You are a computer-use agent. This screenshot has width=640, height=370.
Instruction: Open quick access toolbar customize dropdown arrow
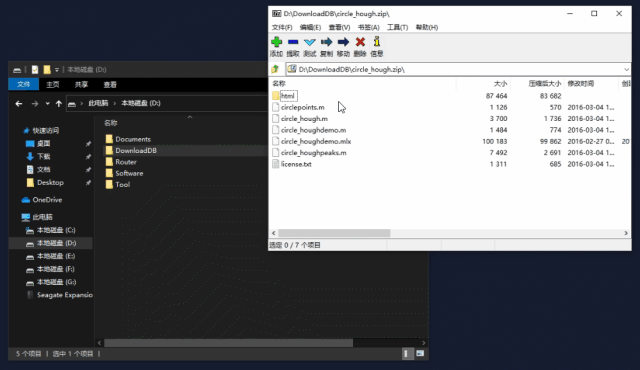57,70
